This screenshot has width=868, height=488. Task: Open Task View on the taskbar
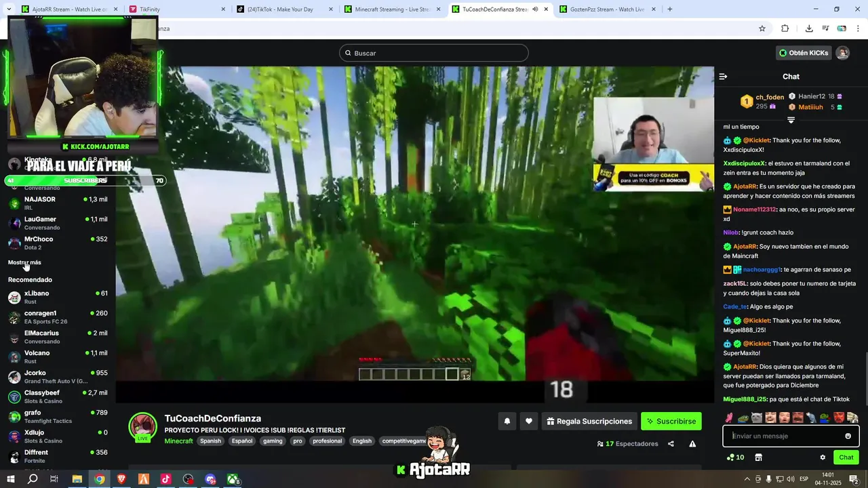coord(54,479)
